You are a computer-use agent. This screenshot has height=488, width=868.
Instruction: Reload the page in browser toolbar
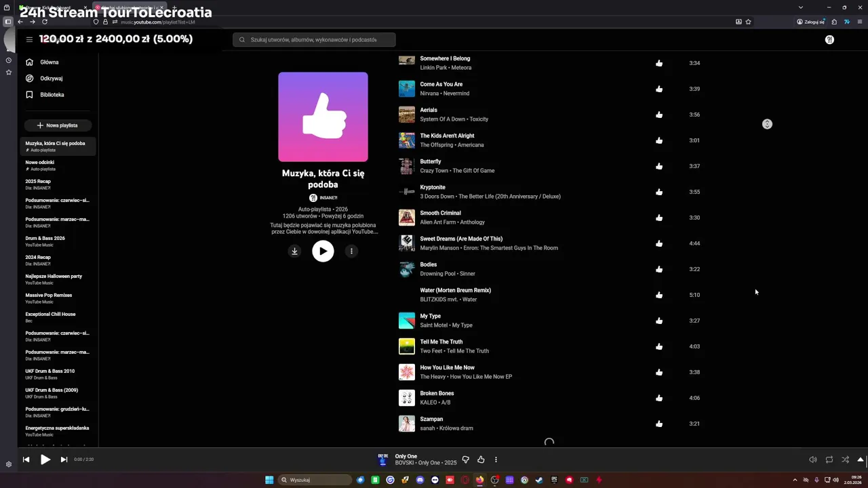[45, 22]
